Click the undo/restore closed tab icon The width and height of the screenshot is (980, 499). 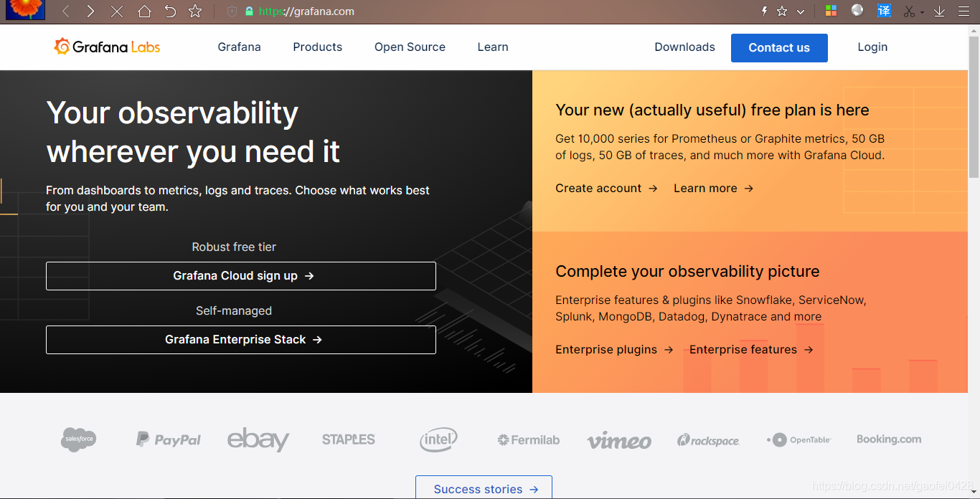click(x=170, y=11)
